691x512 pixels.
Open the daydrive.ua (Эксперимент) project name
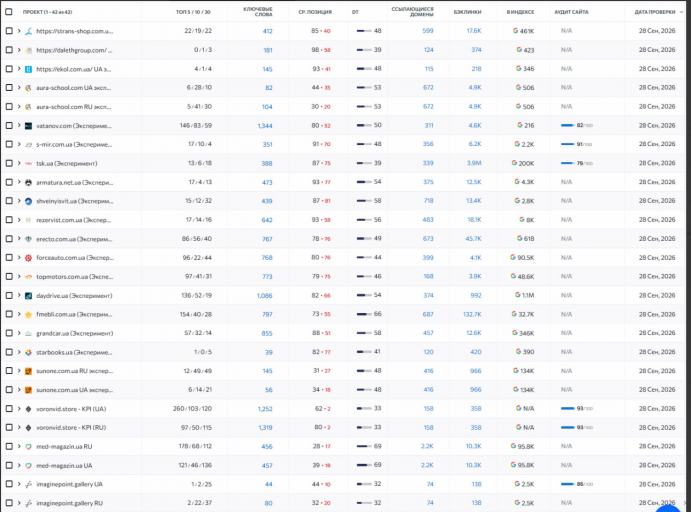click(74, 296)
